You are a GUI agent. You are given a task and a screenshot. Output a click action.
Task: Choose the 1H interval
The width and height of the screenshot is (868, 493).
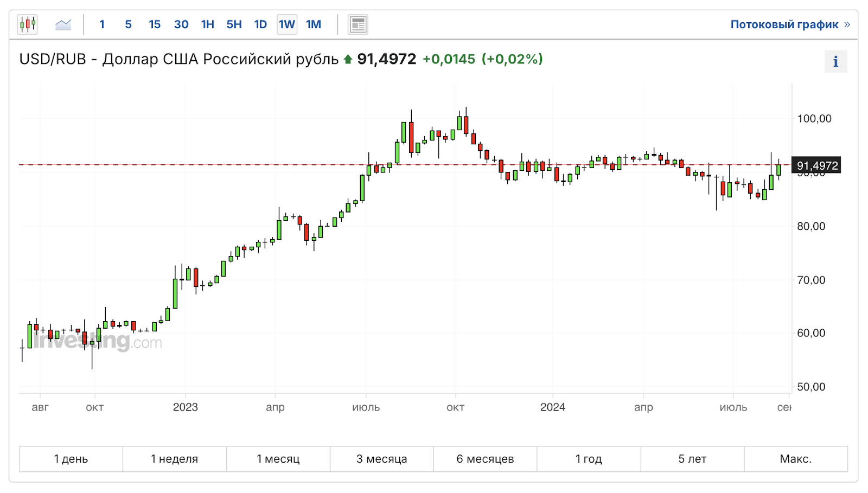tap(208, 24)
